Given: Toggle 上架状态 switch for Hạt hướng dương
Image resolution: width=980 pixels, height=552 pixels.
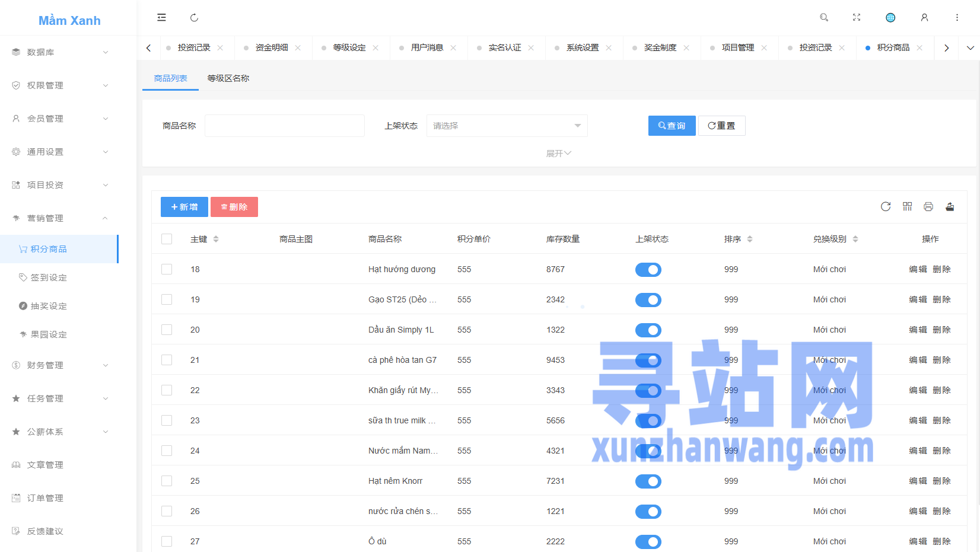Looking at the screenshot, I should [648, 270].
